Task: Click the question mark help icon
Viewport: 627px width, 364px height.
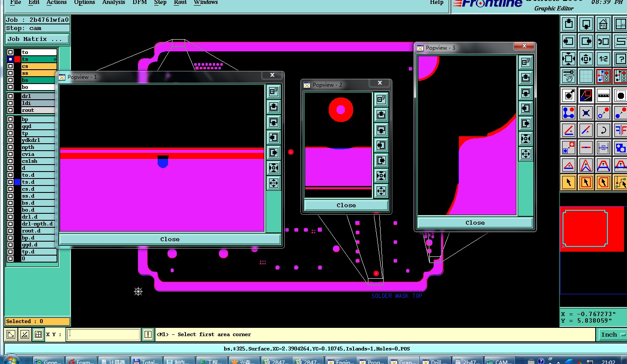Action: 620,58
